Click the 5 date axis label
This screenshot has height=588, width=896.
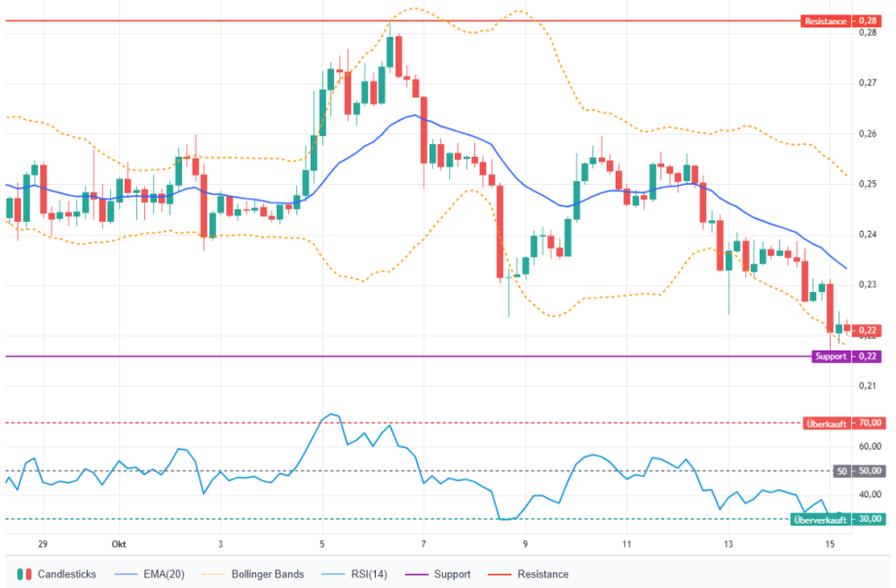(322, 544)
